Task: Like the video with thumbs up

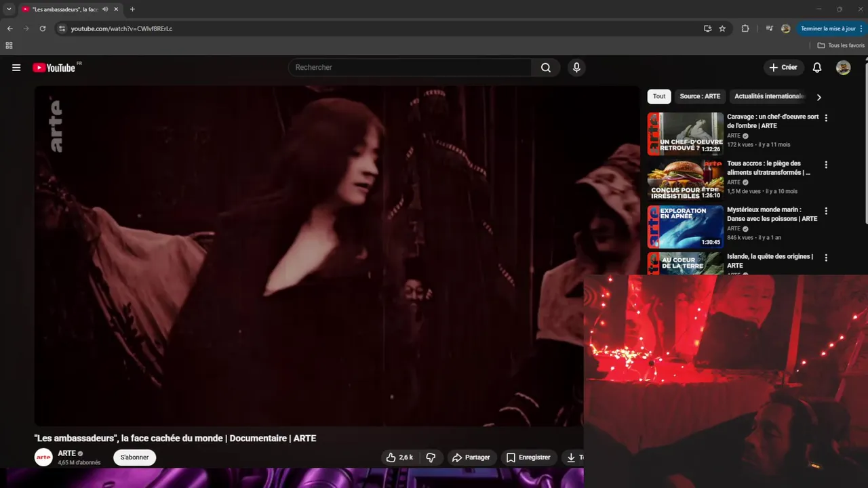Action: [399, 457]
